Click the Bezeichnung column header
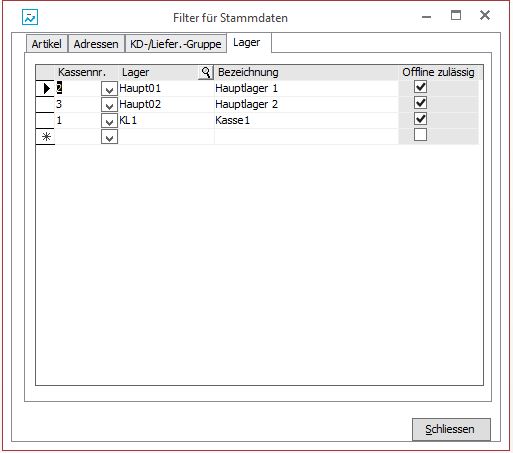 click(x=307, y=72)
